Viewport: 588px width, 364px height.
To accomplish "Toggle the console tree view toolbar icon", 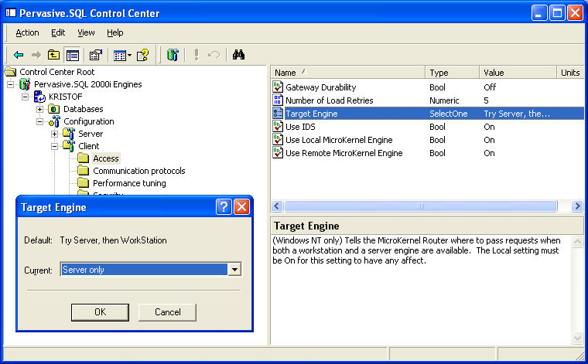I will click(x=73, y=55).
